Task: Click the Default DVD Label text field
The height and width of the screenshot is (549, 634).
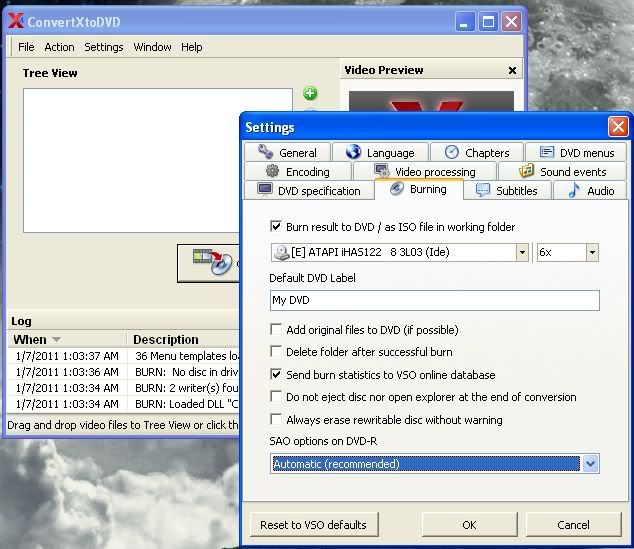Action: (435, 300)
